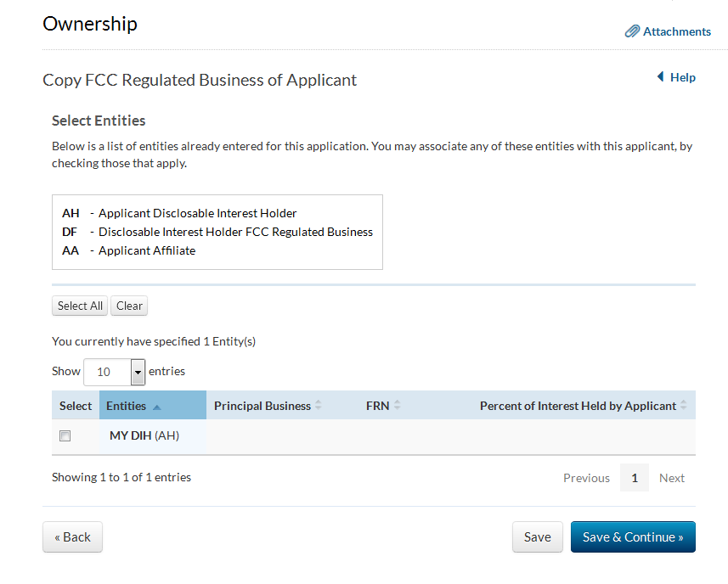Go to the Previous page
Viewport: 728px width, 584px height.
click(x=586, y=478)
